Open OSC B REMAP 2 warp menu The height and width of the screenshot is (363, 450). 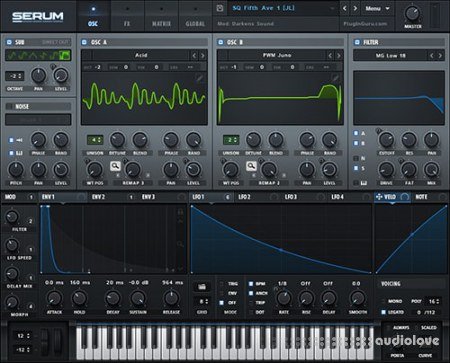pos(269,183)
